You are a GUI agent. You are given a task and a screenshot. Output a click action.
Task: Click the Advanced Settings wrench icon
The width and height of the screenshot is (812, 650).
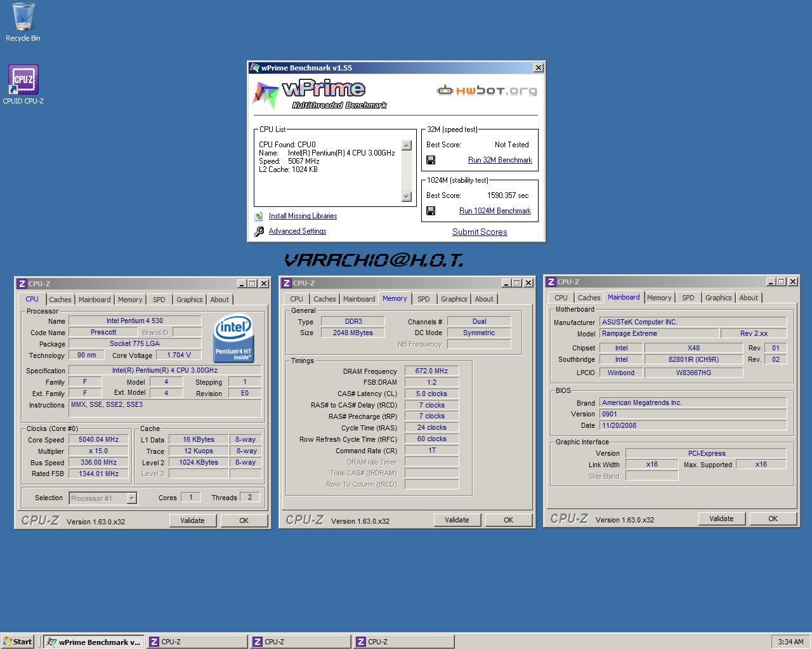click(259, 232)
